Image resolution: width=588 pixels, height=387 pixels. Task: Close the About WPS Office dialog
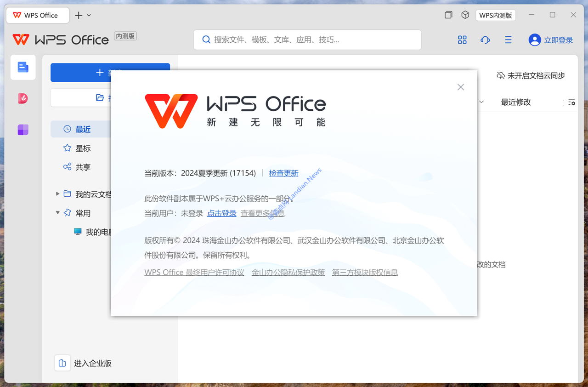[461, 87]
